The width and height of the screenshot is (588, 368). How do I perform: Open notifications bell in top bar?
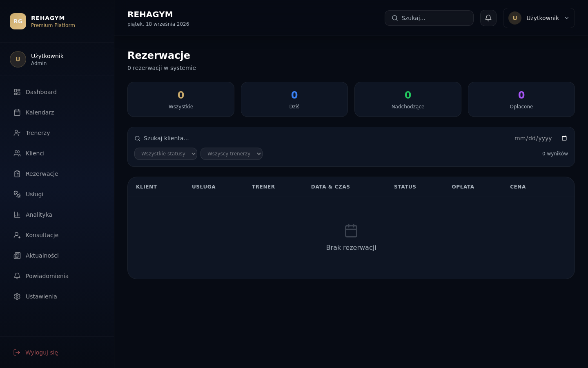coord(488,18)
